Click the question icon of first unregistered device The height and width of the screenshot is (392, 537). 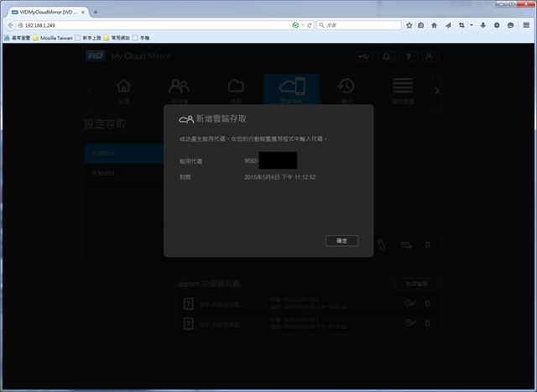point(188,304)
